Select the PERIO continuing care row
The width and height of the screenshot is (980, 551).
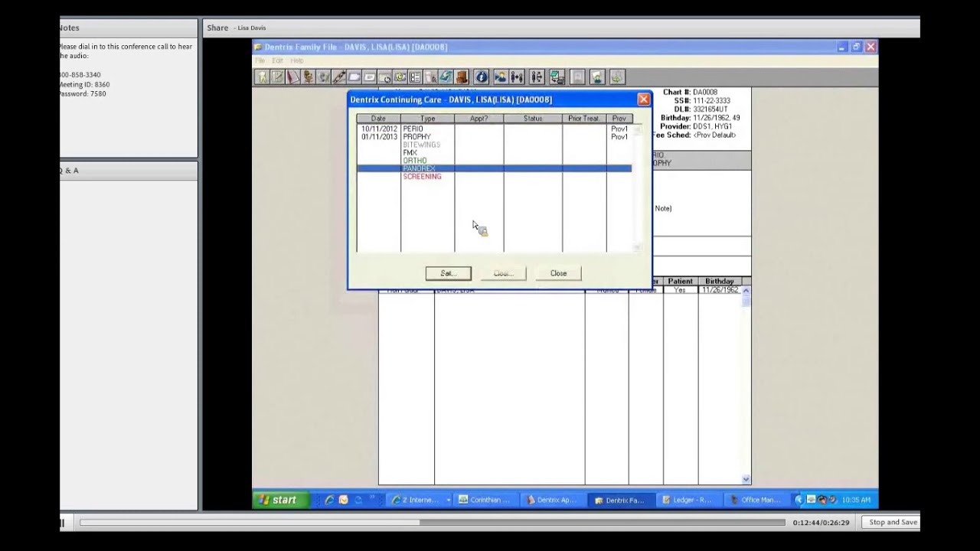click(x=494, y=129)
